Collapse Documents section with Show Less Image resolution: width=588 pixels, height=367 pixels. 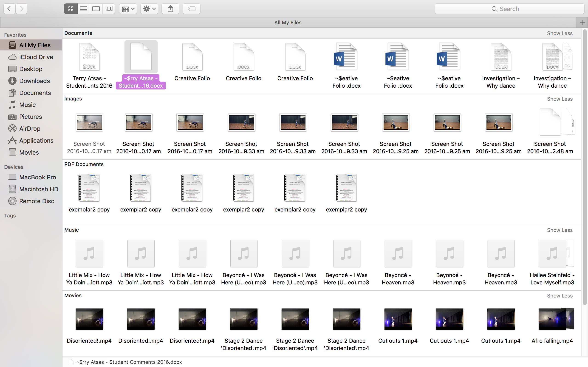tap(560, 33)
